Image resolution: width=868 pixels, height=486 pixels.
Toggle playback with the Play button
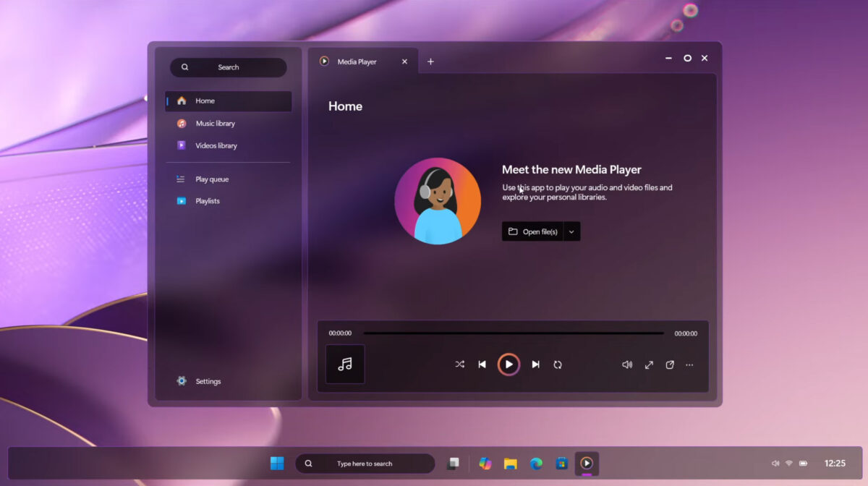509,364
